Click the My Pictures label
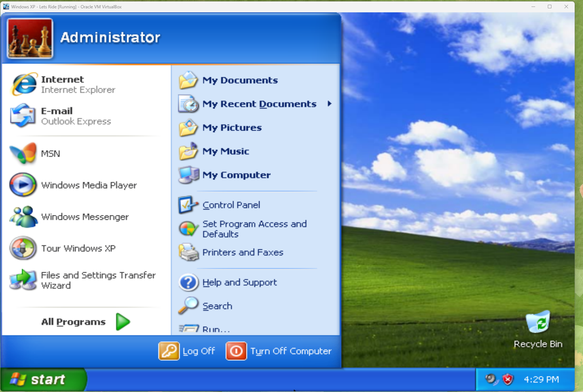This screenshot has width=583, height=392. click(x=232, y=128)
